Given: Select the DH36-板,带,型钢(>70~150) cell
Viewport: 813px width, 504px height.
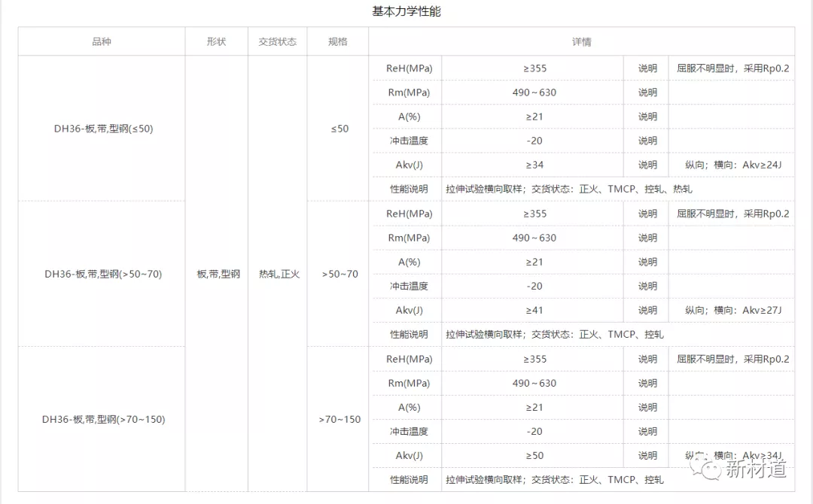Looking at the screenshot, I should [103, 419].
